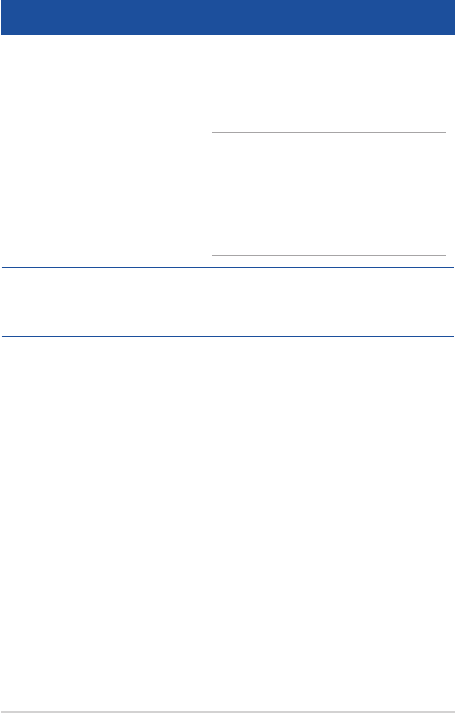This screenshot has width=455, height=713.
Task: Click blank band between the blue dividers
Action: [228, 302]
